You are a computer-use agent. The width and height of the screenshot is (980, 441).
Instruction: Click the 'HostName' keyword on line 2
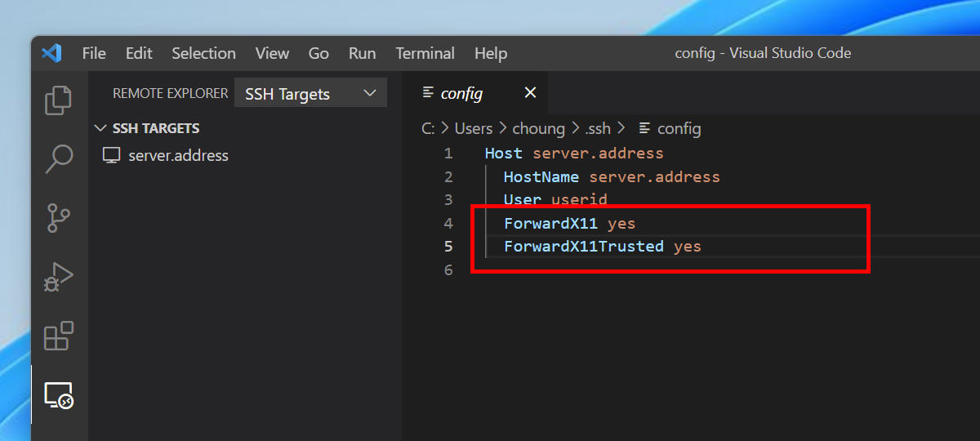(x=541, y=176)
